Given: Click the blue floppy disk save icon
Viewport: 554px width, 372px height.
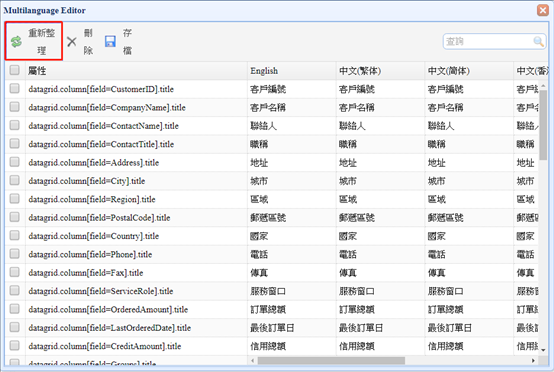Looking at the screenshot, I should (110, 41).
